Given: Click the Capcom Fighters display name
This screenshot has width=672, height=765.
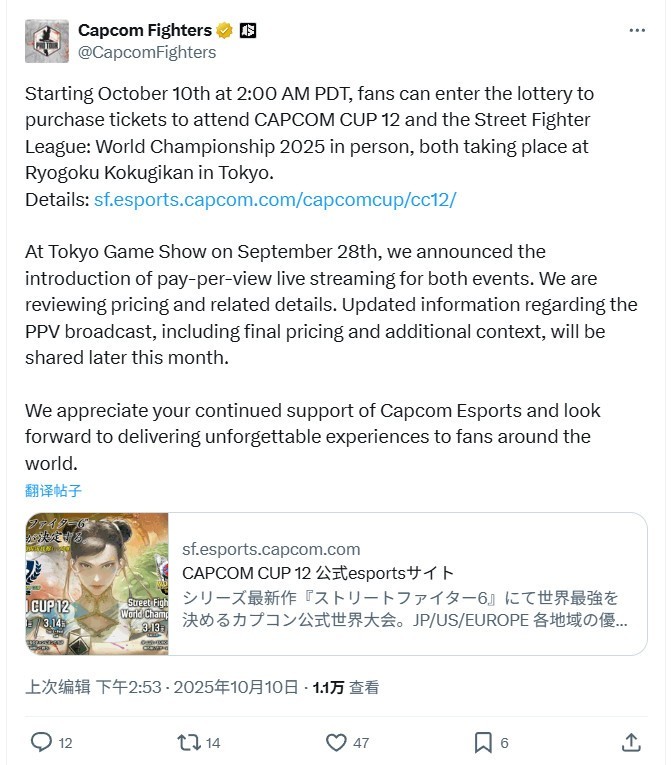Looking at the screenshot, I should point(146,30).
